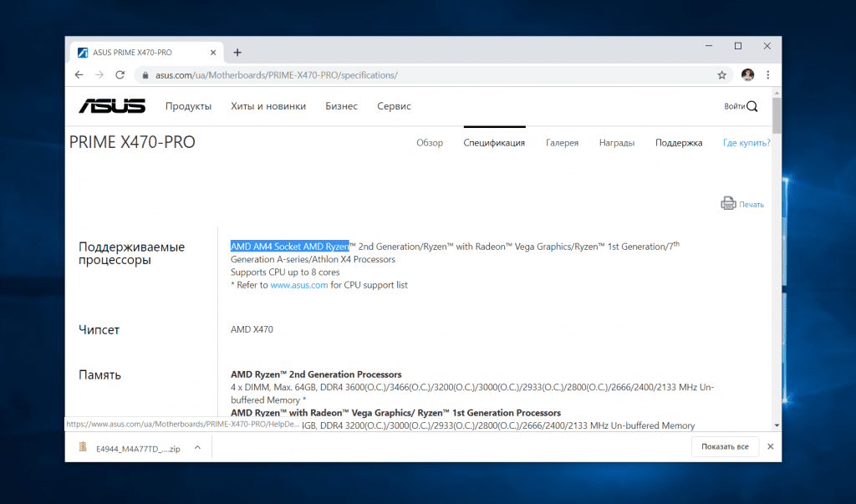
Task: Go back to the previous page
Action: click(x=79, y=74)
